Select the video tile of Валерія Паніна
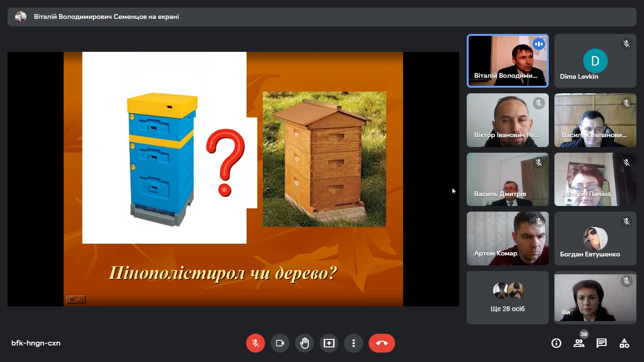The image size is (644, 362). 595,180
